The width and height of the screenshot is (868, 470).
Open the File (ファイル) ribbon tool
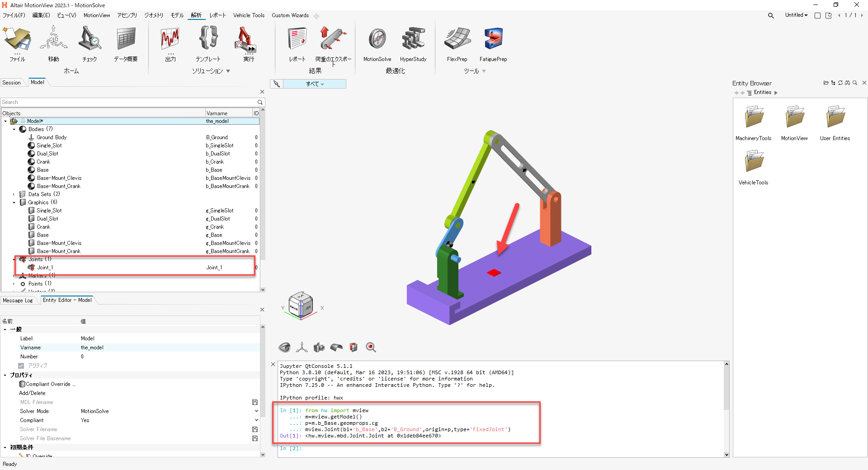point(17,39)
